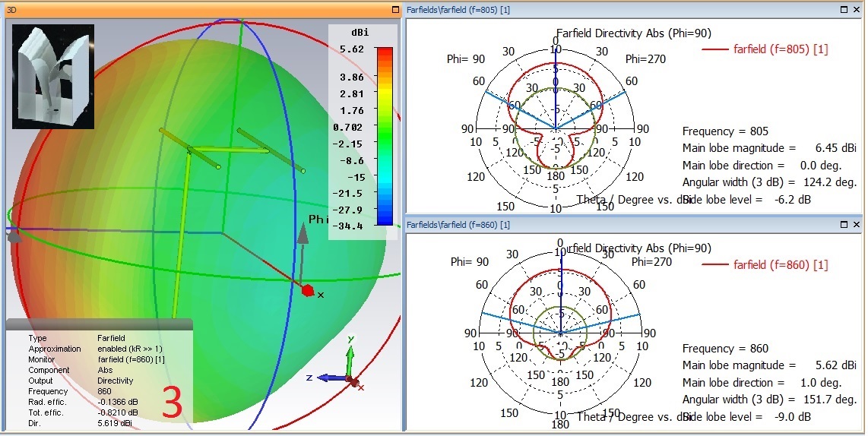Click the 'Phi= 90' label in the 805 plot
Image resolution: width=868 pixels, height=436 pixels.
tap(466, 58)
